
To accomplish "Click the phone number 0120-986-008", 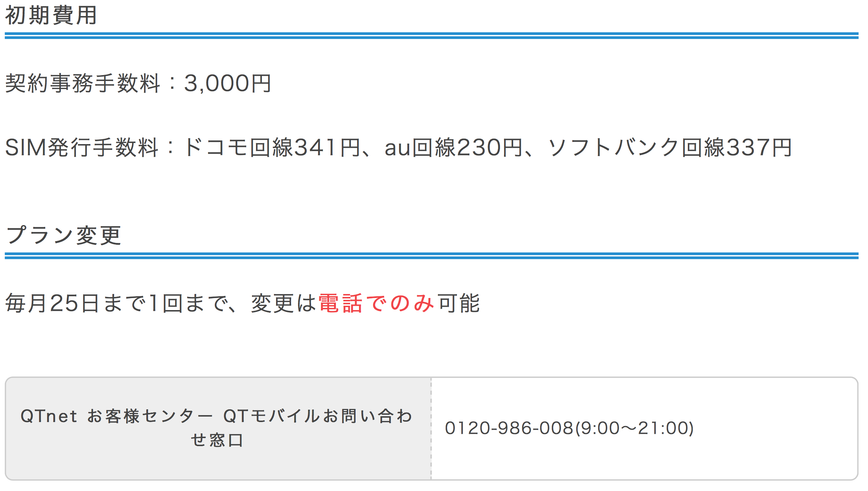I will point(509,428).
